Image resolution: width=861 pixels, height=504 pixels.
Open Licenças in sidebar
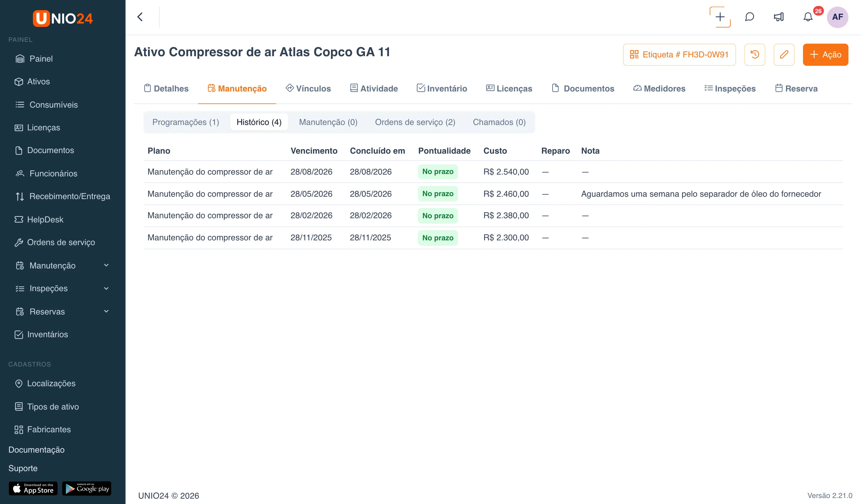[x=38, y=127]
